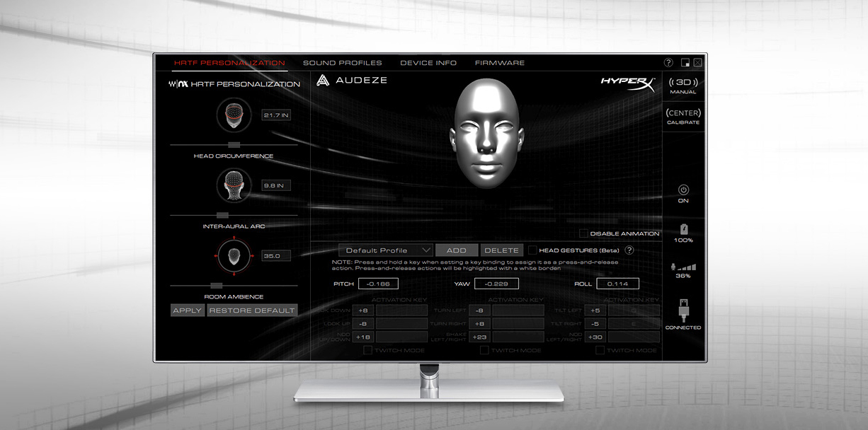Click the Turn Left threshold -8 field
Viewport: 868px width, 430px height.
[x=479, y=310]
